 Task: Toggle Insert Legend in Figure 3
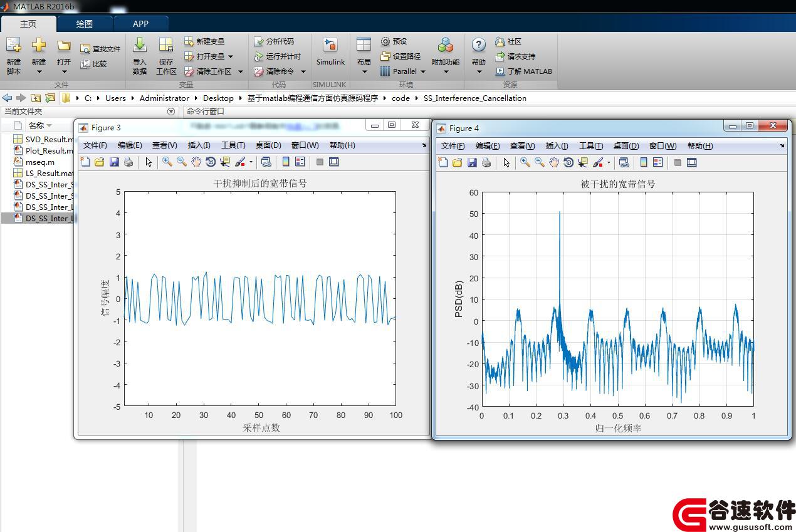click(x=300, y=162)
